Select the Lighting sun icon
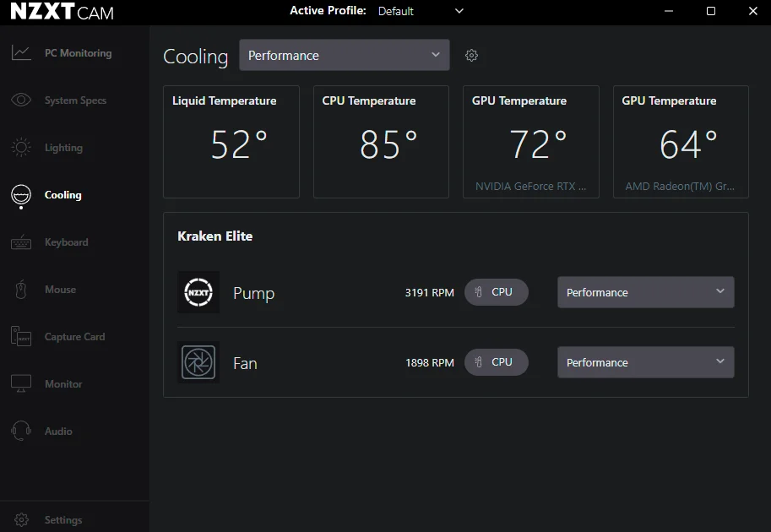 [21, 148]
